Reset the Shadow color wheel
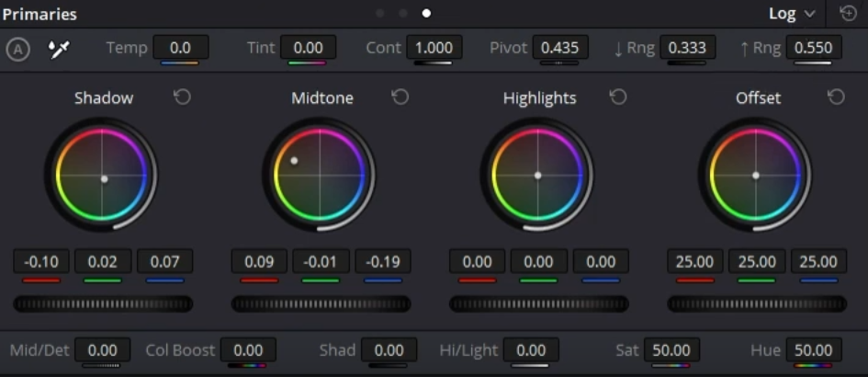This screenshot has height=377, width=868. (x=182, y=97)
